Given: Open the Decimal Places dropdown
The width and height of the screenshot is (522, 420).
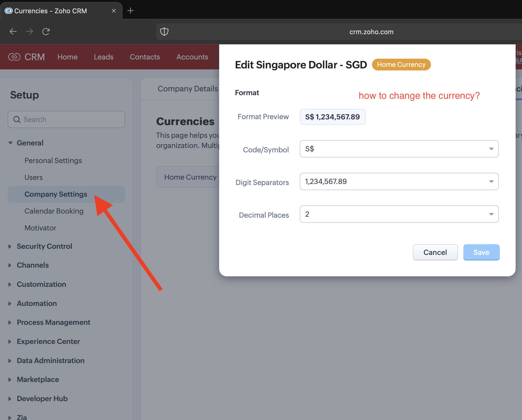Looking at the screenshot, I should pos(399,214).
